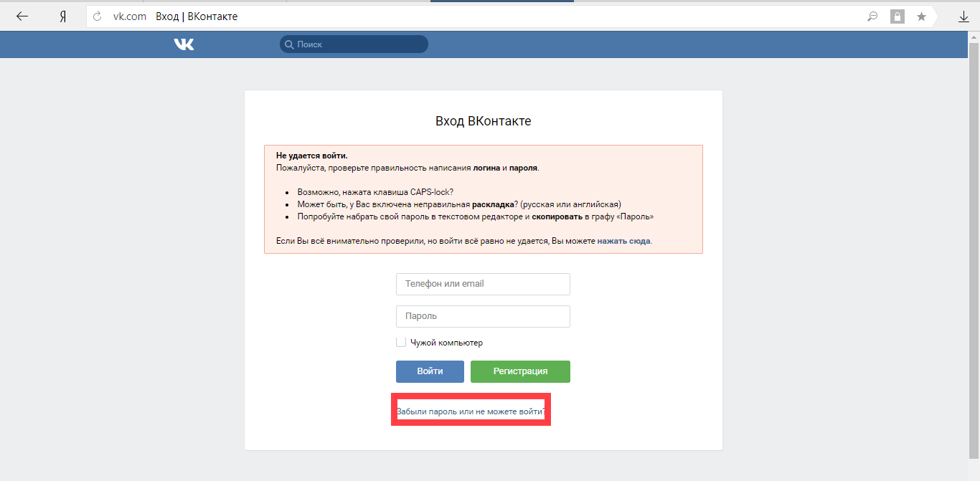Focus the Поиск search field
The height and width of the screenshot is (481, 980).
[354, 44]
